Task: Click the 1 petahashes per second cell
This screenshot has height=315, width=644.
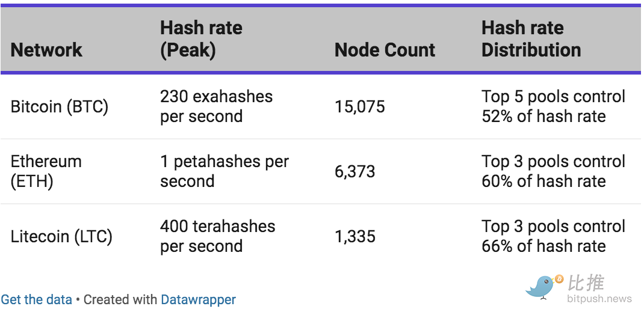Action: tap(224, 171)
